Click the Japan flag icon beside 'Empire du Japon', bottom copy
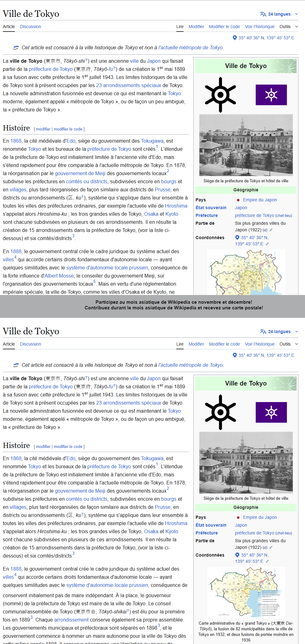Screen dimensions: 305x644 tap(238, 518)
